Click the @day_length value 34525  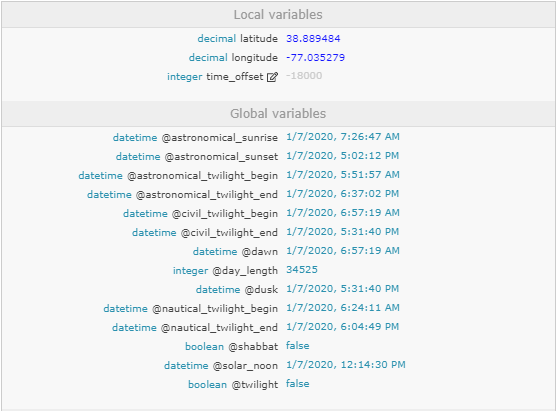coord(302,270)
